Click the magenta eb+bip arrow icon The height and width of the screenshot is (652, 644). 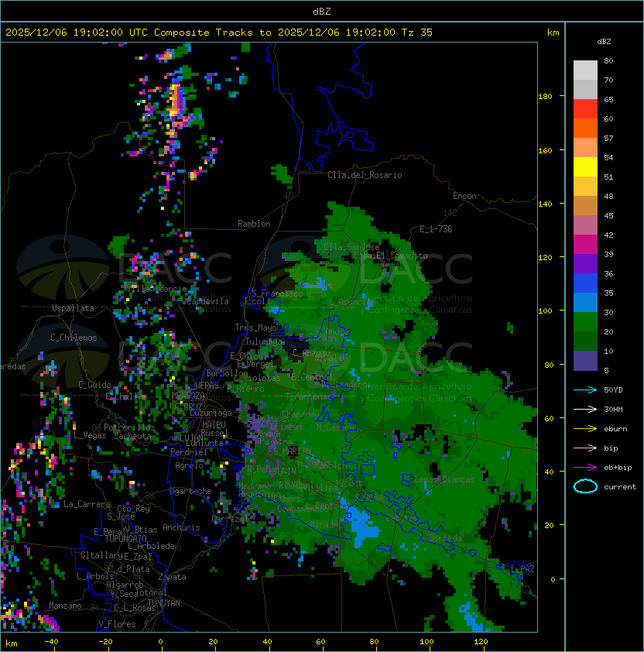pyautogui.click(x=585, y=468)
